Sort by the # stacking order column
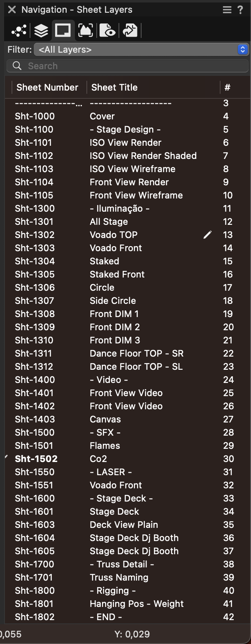Screen dimensions: 251x644 click(228, 87)
